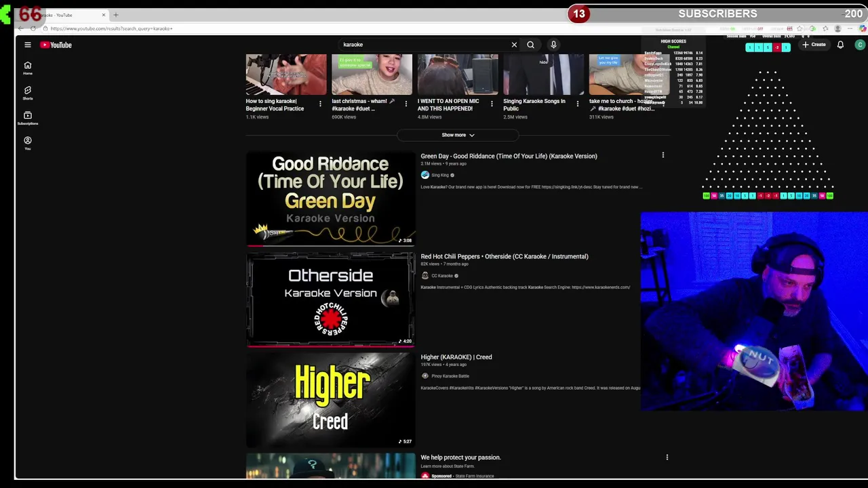
Task: Open the Singing Karaoke Songs In Public title
Action: click(x=534, y=104)
